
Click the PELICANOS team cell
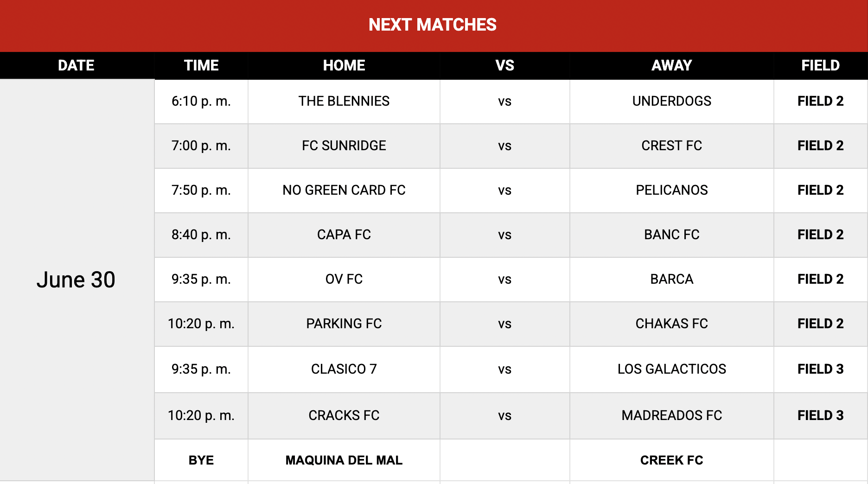click(x=672, y=191)
